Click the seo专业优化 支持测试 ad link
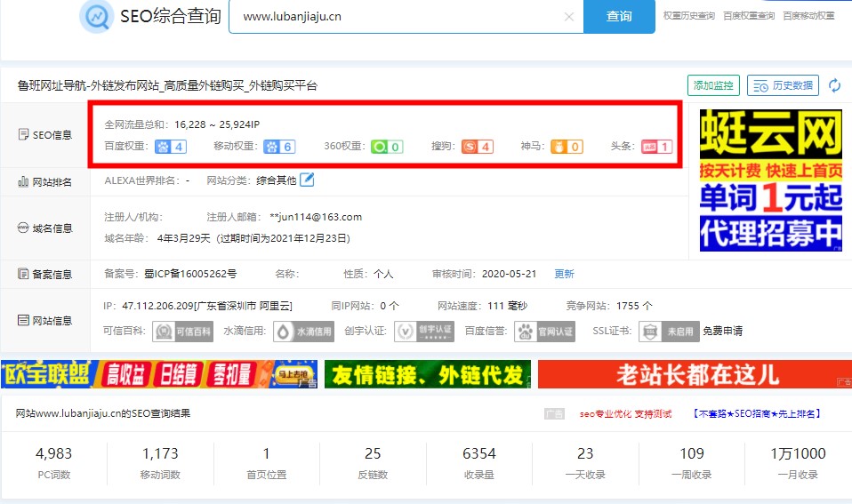This screenshot has width=852, height=504. (x=625, y=414)
